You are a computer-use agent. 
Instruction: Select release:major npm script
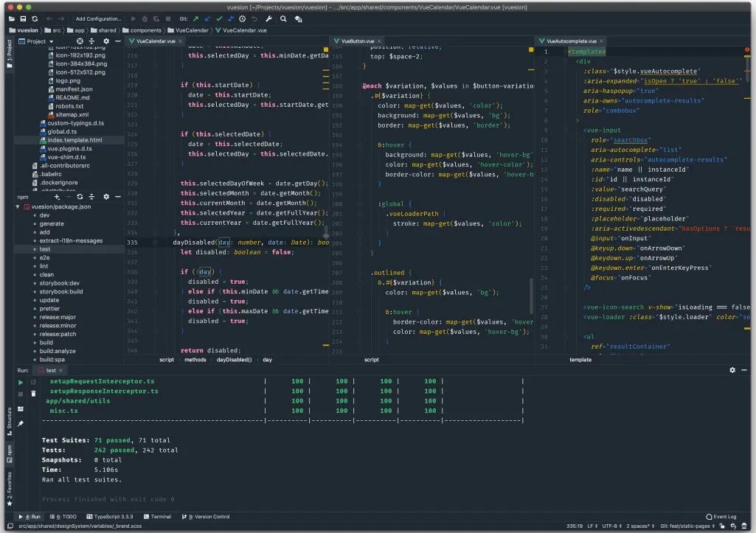[x=58, y=317]
